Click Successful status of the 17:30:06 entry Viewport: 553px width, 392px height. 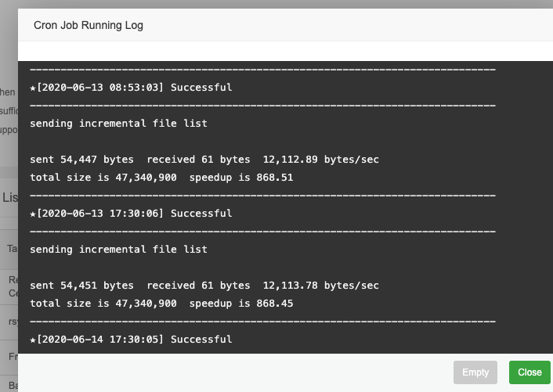click(x=201, y=214)
